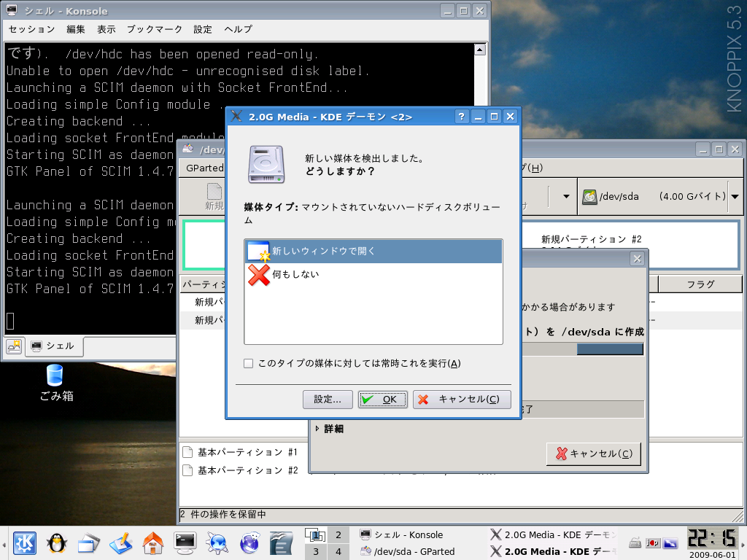
Task: Click the Konsole scrollbar up arrow
Action: (x=480, y=49)
